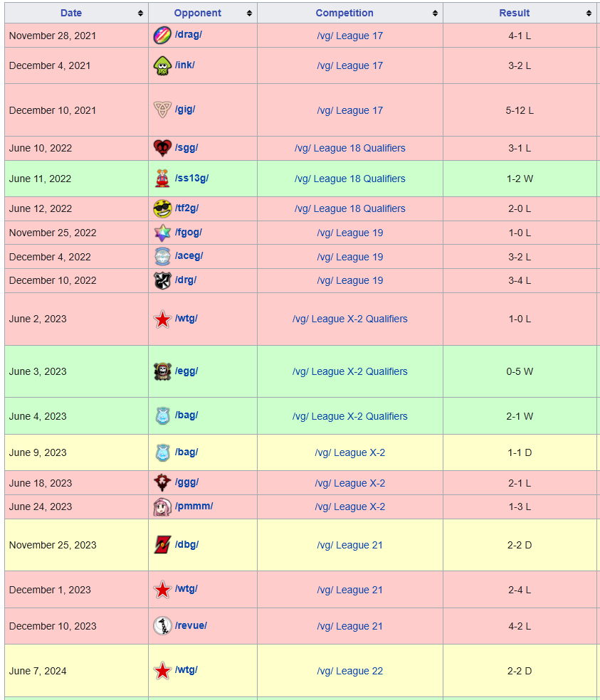Open /vg/ League 17 link for November 28, 2021
This screenshot has width=600, height=700.
tap(349, 36)
